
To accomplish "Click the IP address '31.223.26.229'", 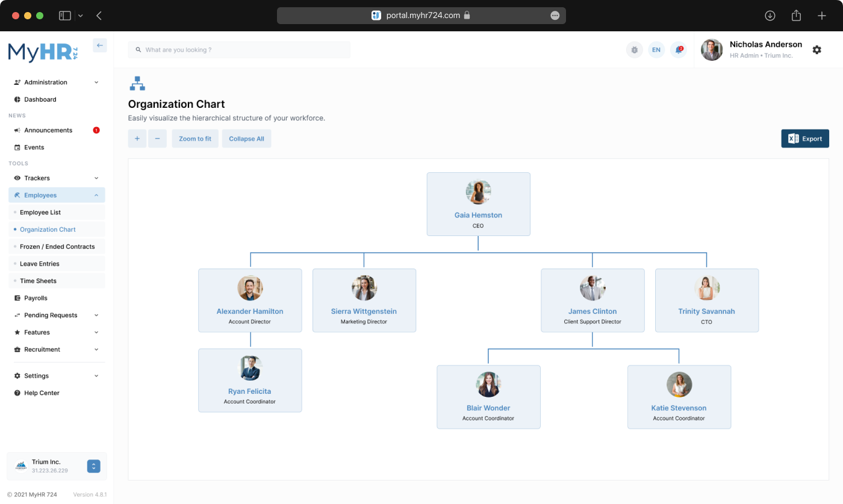I will (x=50, y=471).
